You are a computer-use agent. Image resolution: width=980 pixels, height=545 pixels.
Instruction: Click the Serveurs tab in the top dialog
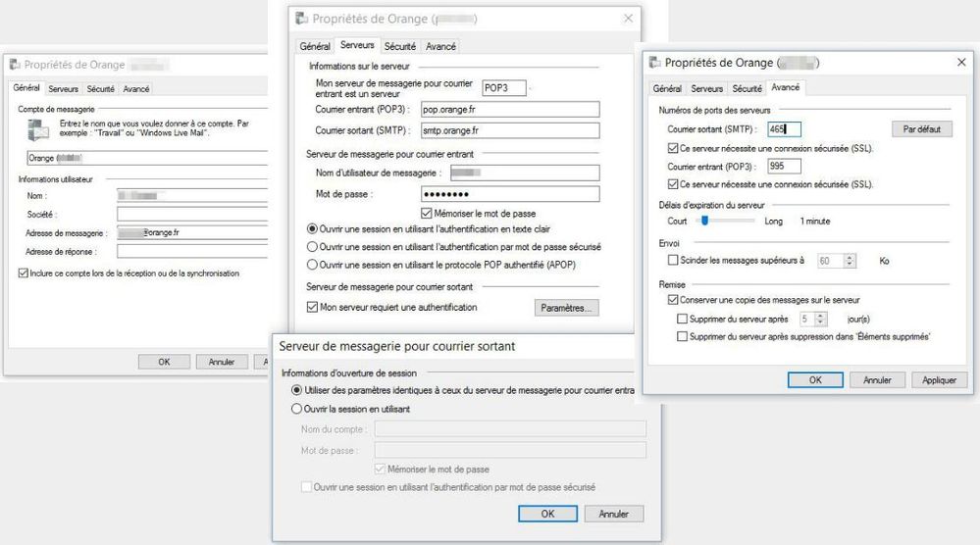357,46
